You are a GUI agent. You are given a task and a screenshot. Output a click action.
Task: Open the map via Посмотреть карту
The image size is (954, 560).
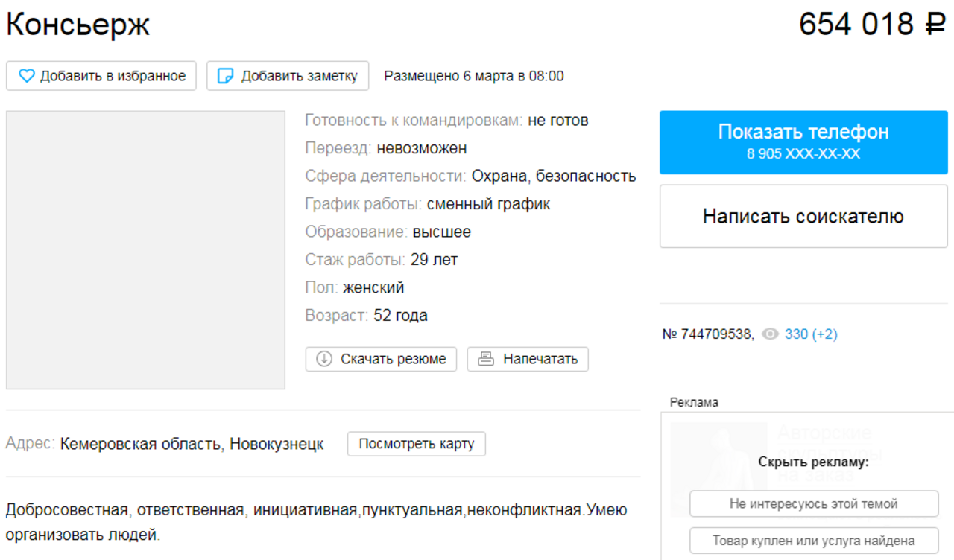(416, 444)
